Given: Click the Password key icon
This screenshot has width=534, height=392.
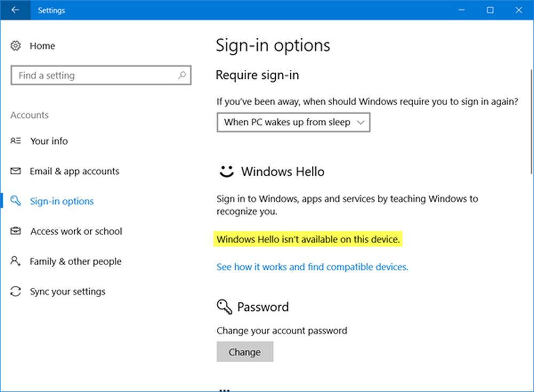Looking at the screenshot, I should (224, 307).
